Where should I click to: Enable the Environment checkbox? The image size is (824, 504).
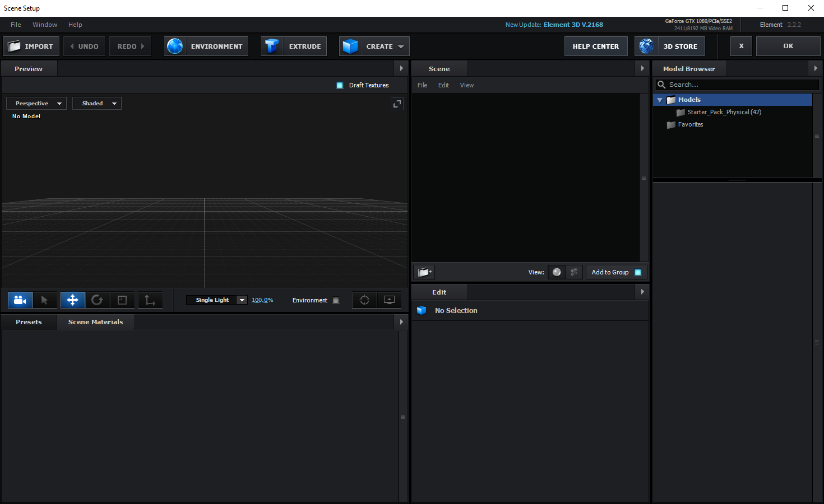pyautogui.click(x=336, y=301)
